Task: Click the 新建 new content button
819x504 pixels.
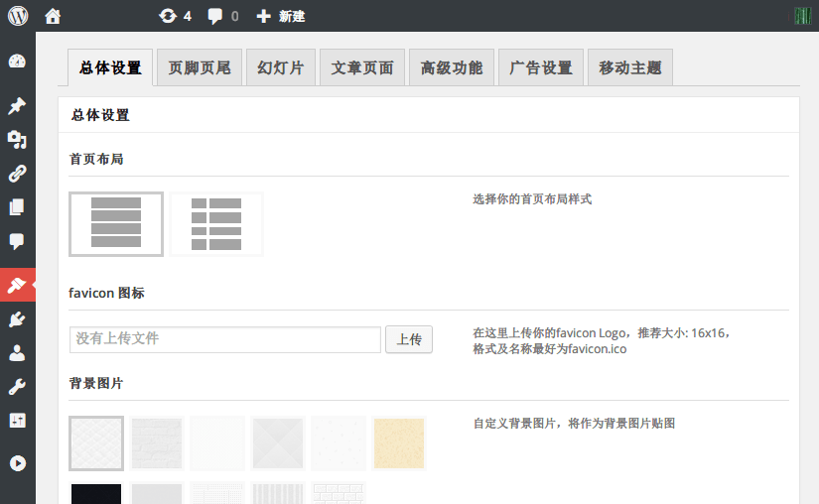Action: (281, 16)
